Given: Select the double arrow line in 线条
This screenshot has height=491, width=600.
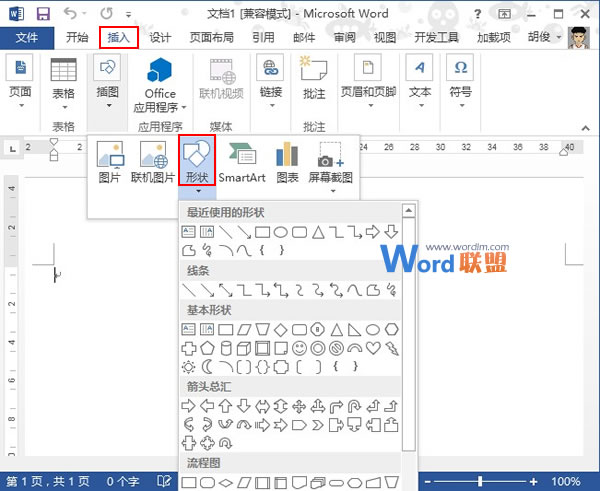Looking at the screenshot, I should (225, 290).
